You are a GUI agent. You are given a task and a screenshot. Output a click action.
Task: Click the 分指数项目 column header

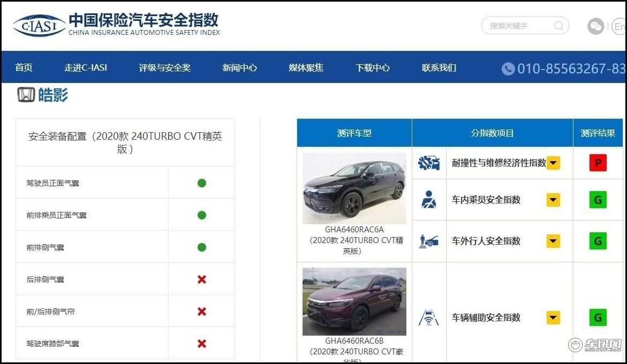(492, 133)
